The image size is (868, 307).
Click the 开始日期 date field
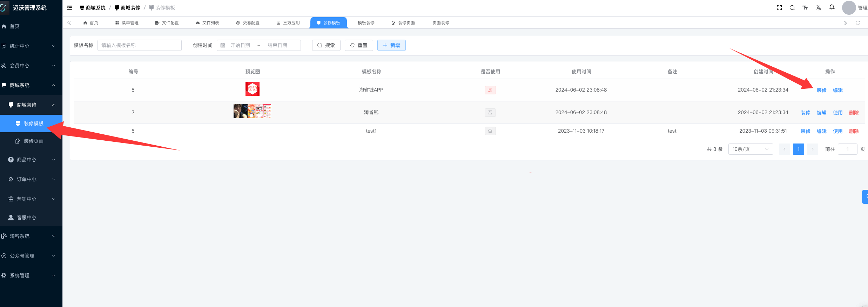240,45
